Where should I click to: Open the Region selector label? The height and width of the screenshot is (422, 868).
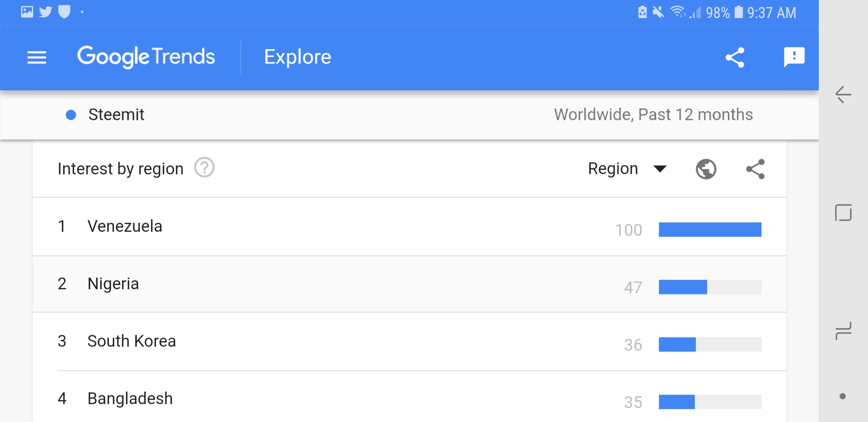pos(613,169)
